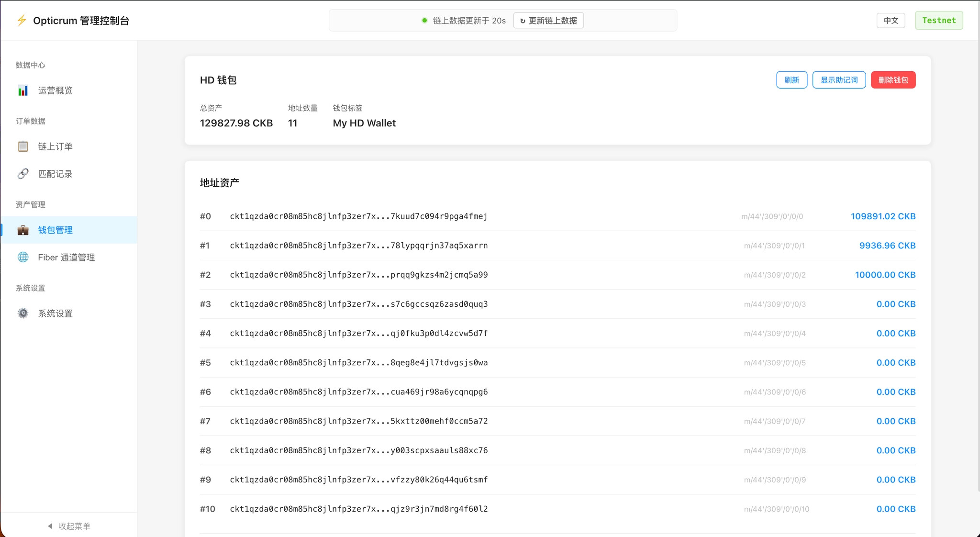This screenshot has height=537, width=980.
Task: Click the 钱包管理 briefcase icon
Action: pyautogui.click(x=23, y=230)
